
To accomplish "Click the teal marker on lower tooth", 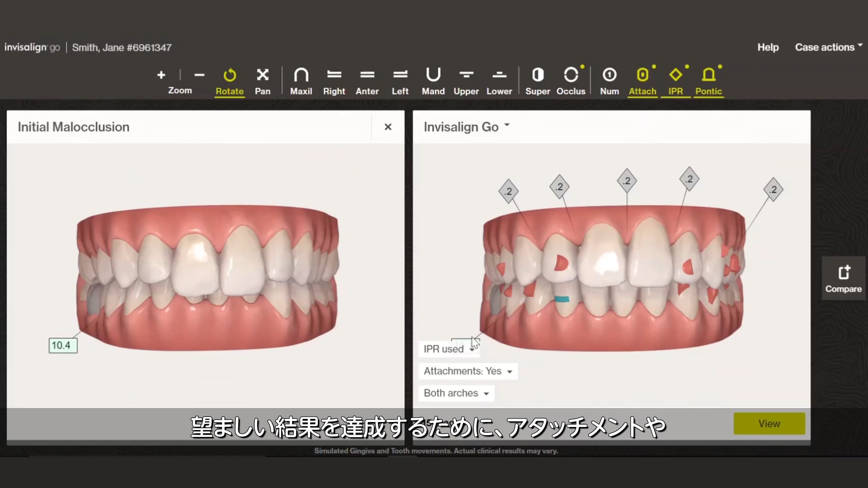I will (x=561, y=299).
